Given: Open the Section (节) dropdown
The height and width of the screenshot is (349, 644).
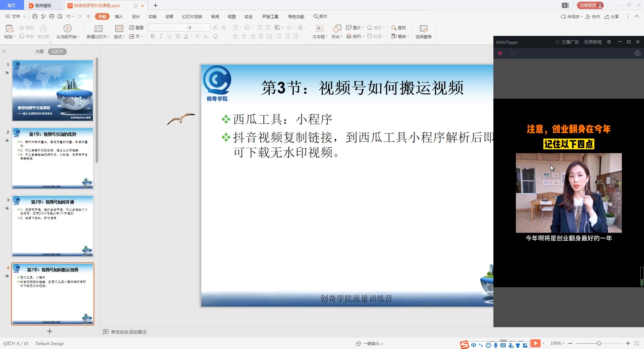Looking at the screenshot, I should [136, 36].
